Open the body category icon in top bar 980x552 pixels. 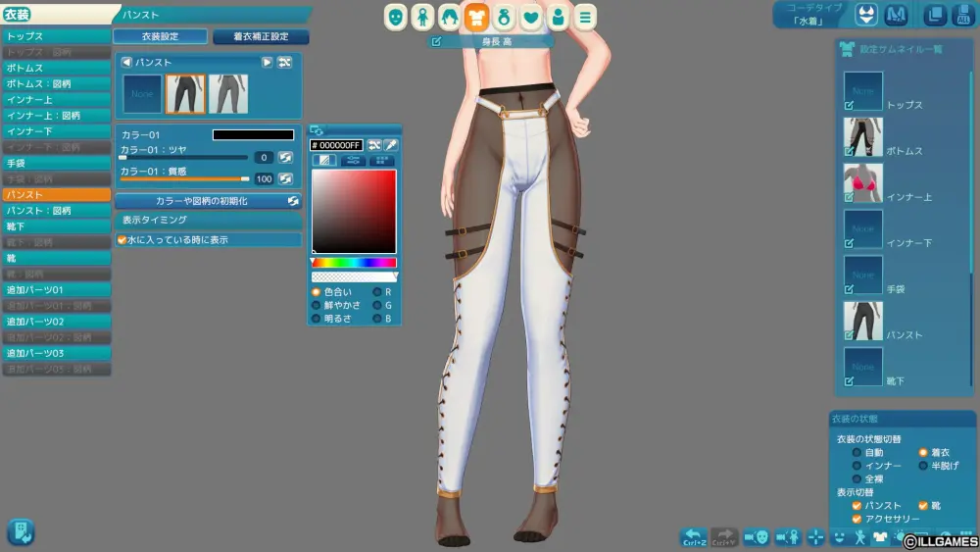click(x=423, y=17)
